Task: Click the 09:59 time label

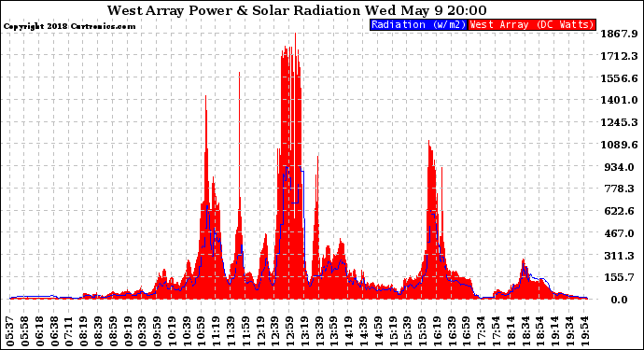Action: (158, 331)
